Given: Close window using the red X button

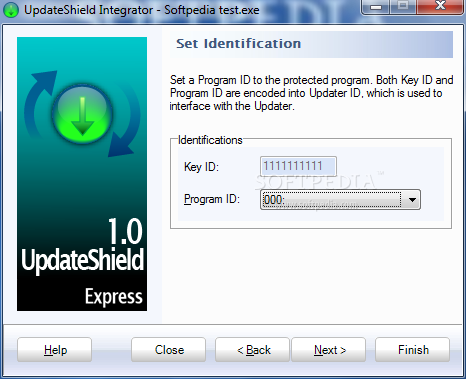Looking at the screenshot, I should 440,6.
